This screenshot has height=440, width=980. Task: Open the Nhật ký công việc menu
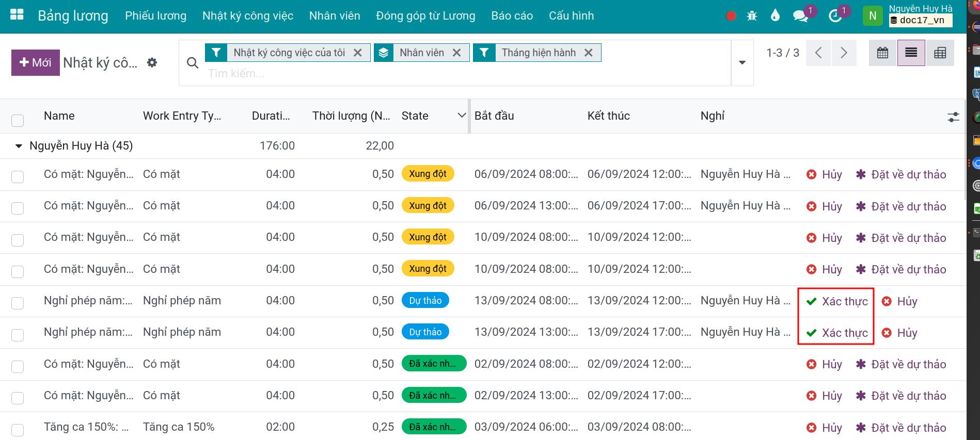pyautogui.click(x=248, y=16)
